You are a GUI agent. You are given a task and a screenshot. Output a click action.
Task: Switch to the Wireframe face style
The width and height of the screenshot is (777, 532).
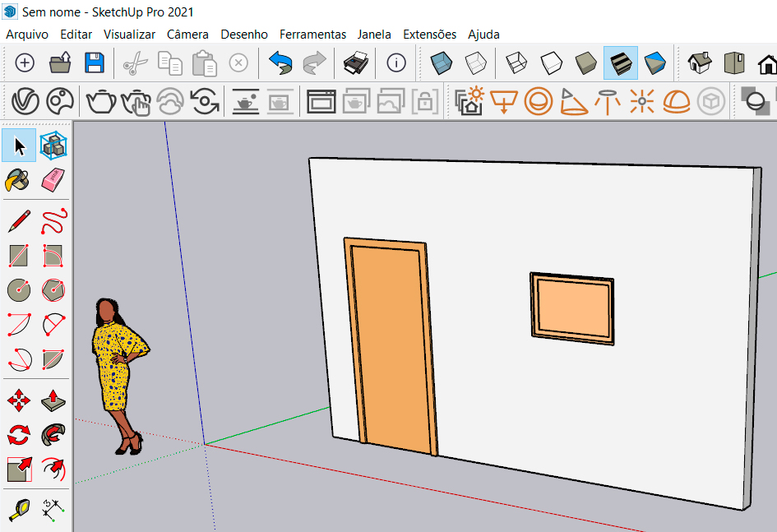516,63
